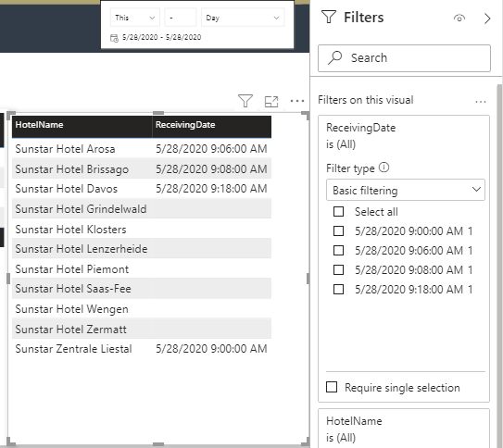Select the Sunstar Hotel Piemont row
Viewport: 503px width, 448px height.
pos(142,269)
